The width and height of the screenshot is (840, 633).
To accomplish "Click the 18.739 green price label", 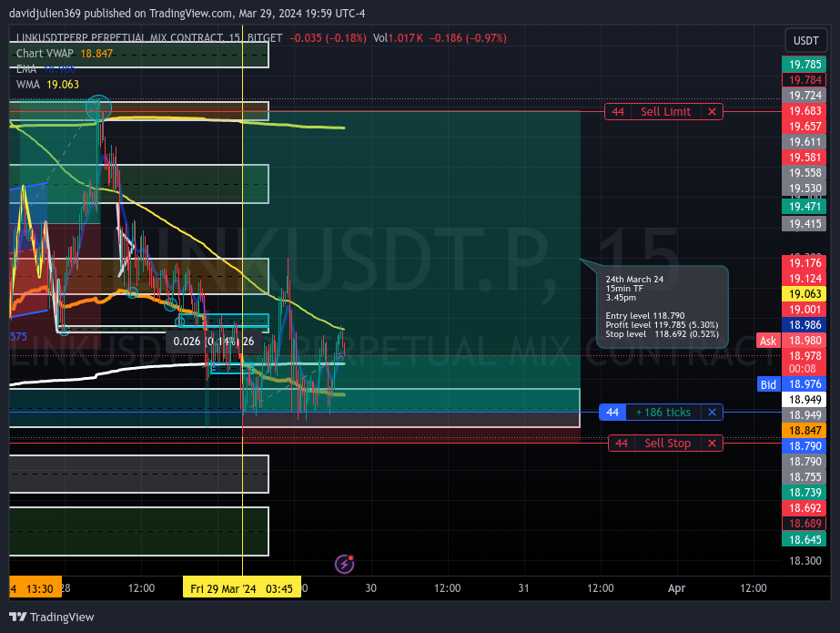I will click(x=805, y=493).
